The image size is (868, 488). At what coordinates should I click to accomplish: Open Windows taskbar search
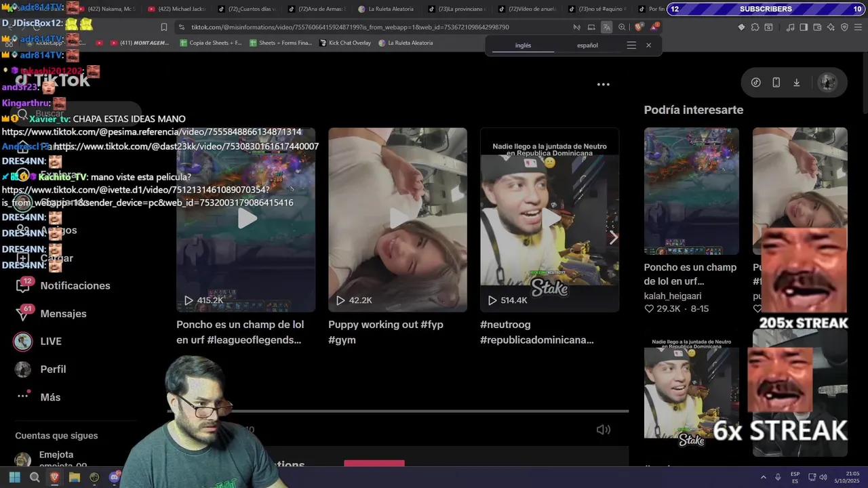click(35, 477)
